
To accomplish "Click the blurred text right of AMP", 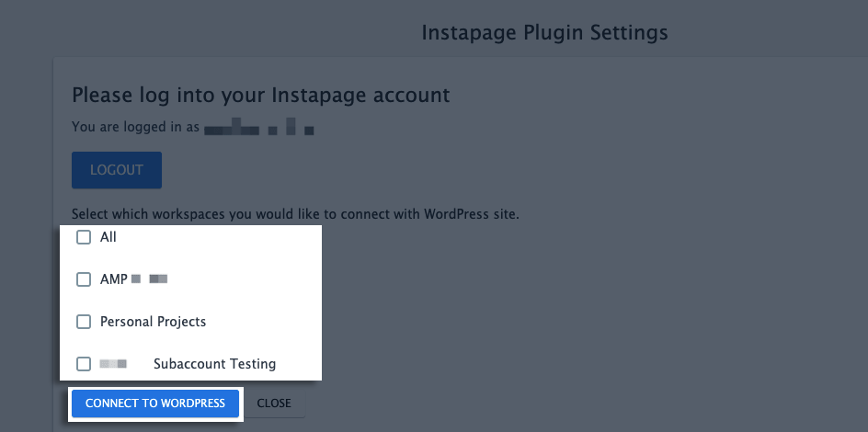I will pos(150,279).
